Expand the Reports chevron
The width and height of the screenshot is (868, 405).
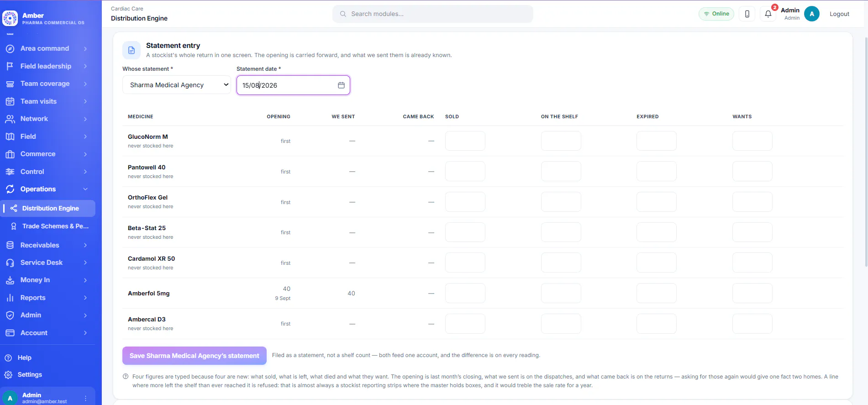(85, 298)
